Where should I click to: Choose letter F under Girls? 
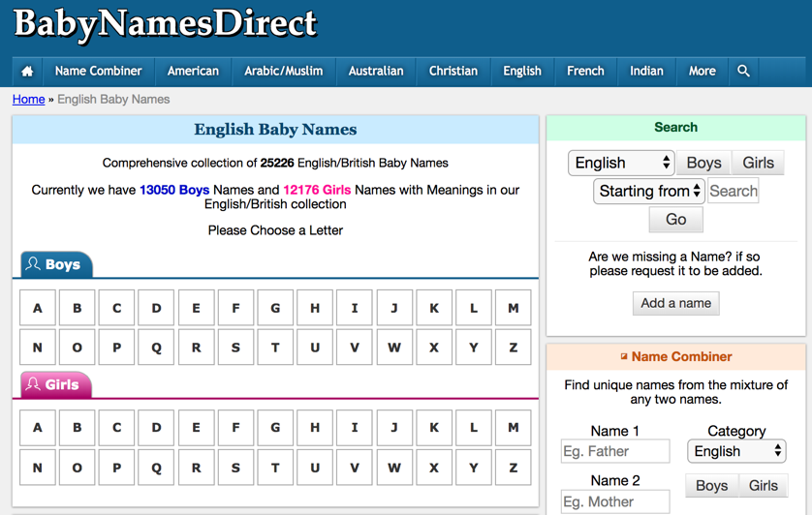click(x=235, y=428)
